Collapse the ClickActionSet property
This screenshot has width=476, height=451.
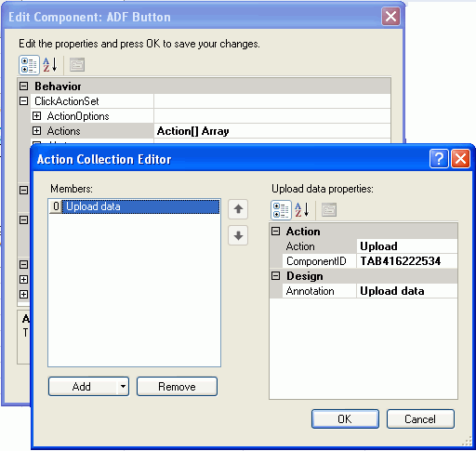[24, 100]
